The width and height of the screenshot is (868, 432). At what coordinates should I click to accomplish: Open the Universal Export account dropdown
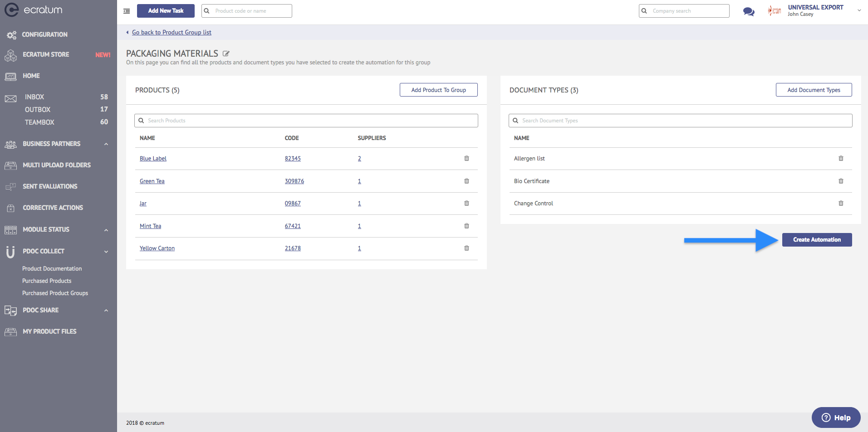point(859,10)
